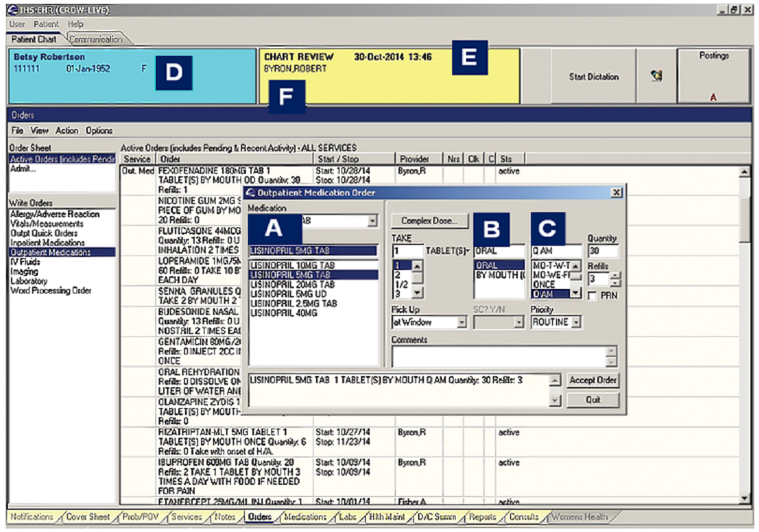Choose ONCE in the schedule list
This screenshot has width=759, height=532.
click(551, 284)
